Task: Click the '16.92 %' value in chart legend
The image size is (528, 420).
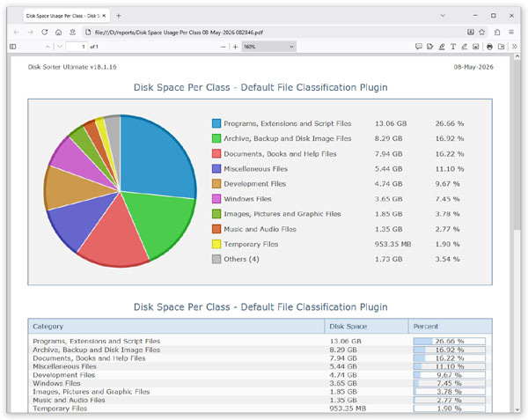Action: point(450,138)
